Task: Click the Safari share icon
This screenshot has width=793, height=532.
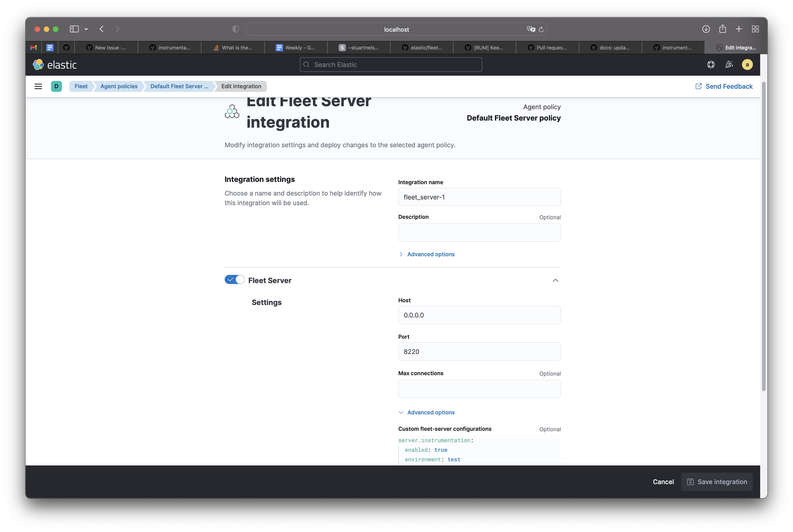Action: click(722, 29)
